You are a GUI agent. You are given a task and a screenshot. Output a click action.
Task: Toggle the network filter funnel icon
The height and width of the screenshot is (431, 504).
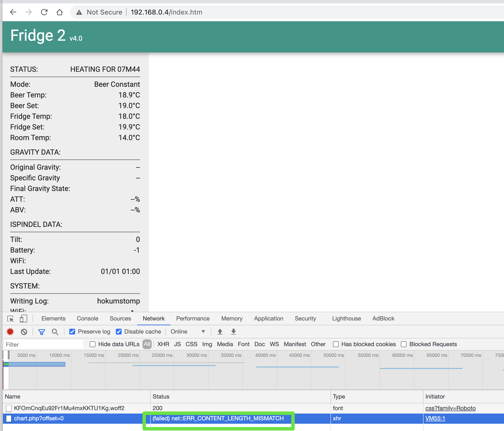click(x=42, y=332)
